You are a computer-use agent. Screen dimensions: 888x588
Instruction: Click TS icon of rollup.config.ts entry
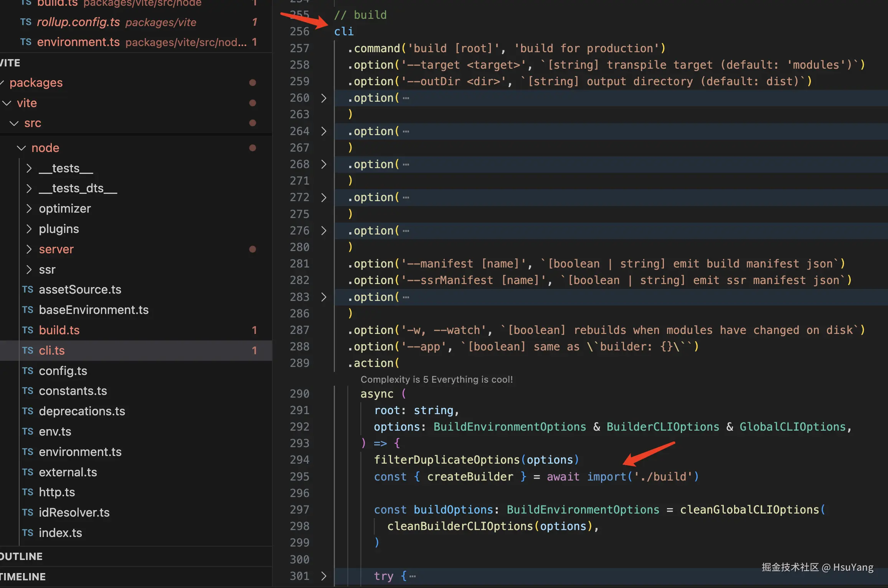tap(26, 22)
